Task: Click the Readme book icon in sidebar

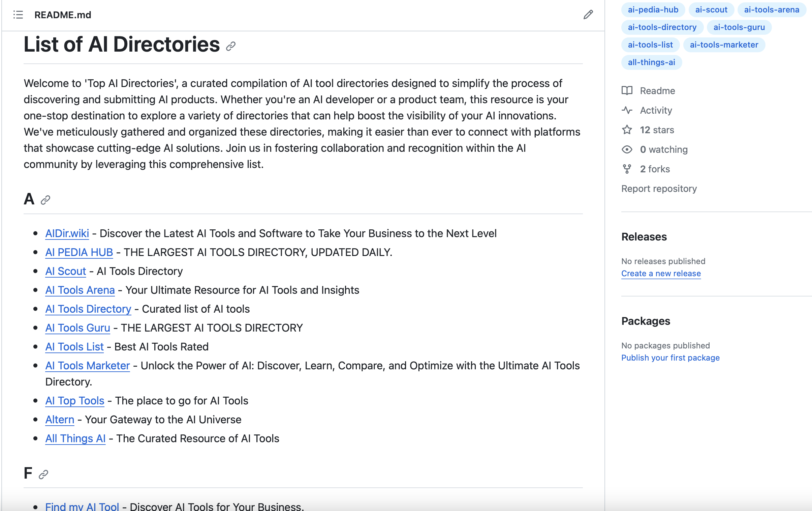Action: (628, 90)
